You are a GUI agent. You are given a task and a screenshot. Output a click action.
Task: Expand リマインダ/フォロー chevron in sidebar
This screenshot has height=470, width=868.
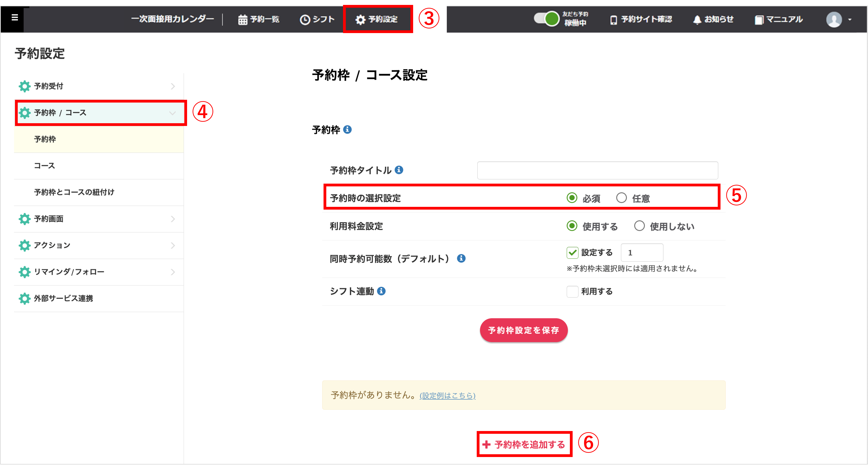pyautogui.click(x=173, y=272)
